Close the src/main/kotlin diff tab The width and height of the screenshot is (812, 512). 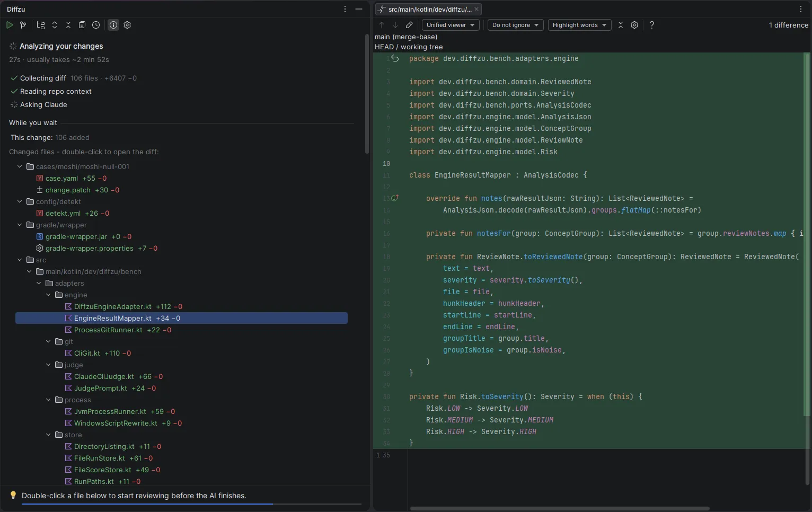[476, 9]
